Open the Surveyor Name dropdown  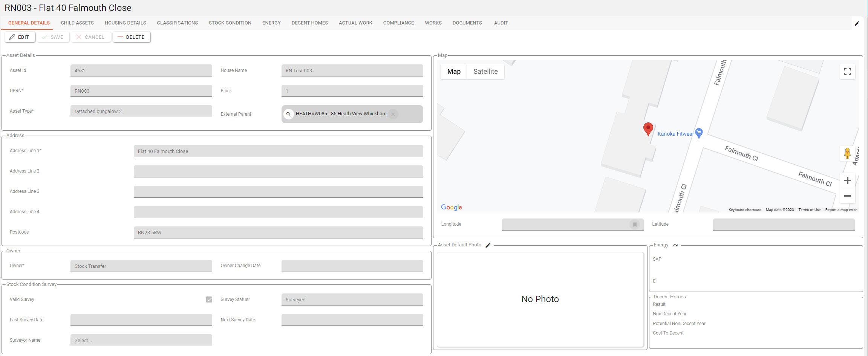tap(141, 340)
